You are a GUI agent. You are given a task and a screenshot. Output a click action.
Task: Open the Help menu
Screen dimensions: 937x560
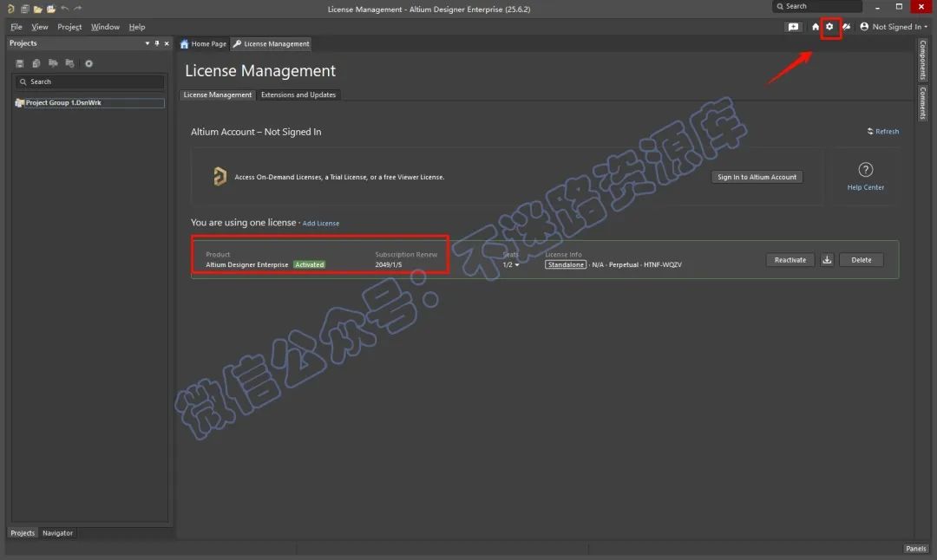click(x=137, y=27)
